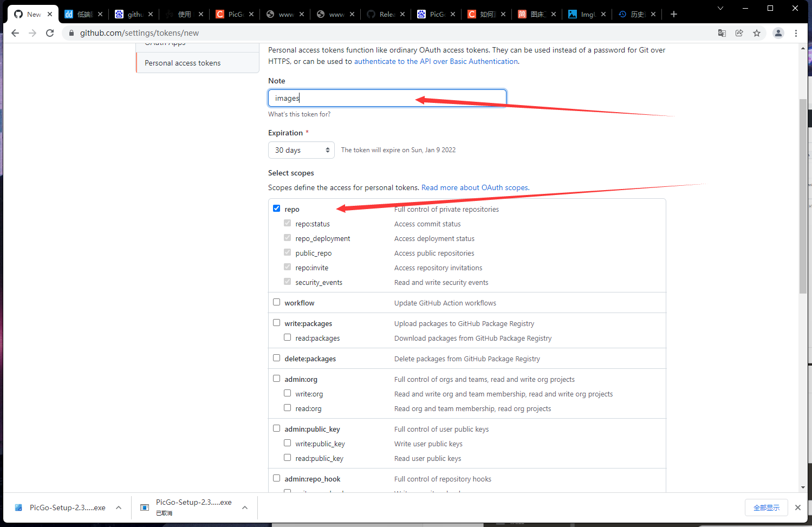Select 'Personal access tokens' in sidebar
Viewport: 812px width, 527px height.
[x=198, y=63]
